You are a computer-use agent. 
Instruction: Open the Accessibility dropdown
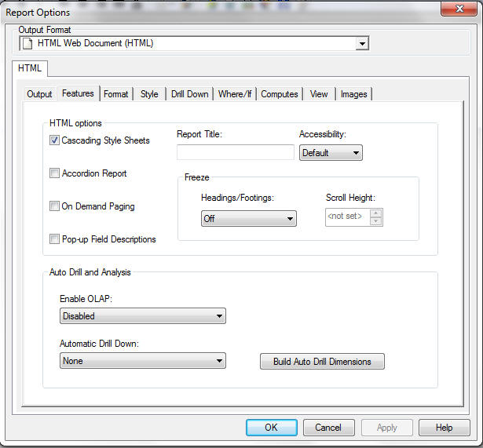(x=331, y=153)
